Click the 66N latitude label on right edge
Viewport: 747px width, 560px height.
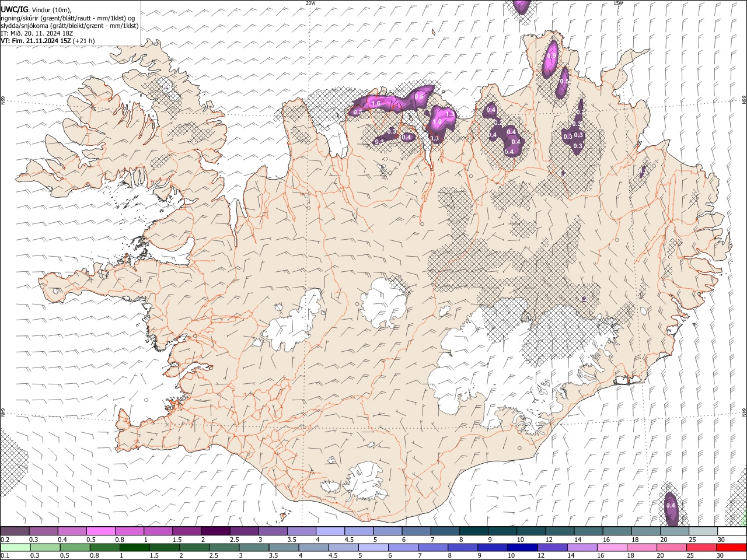click(x=744, y=101)
